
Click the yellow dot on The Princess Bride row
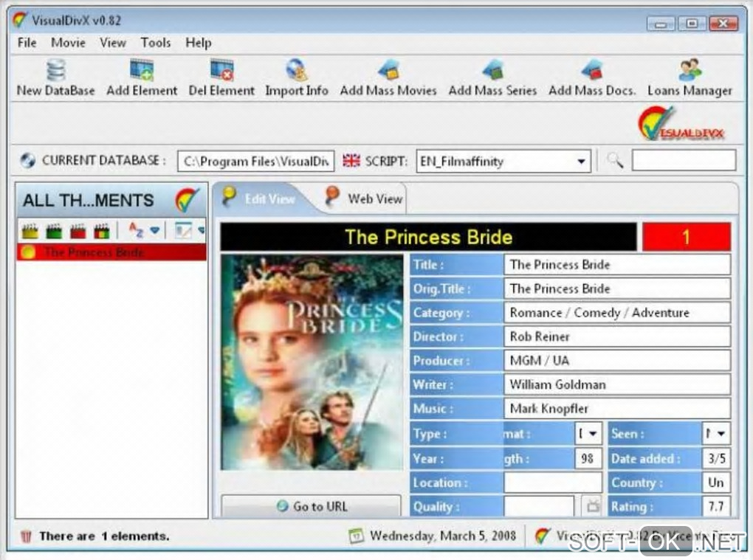coord(28,252)
